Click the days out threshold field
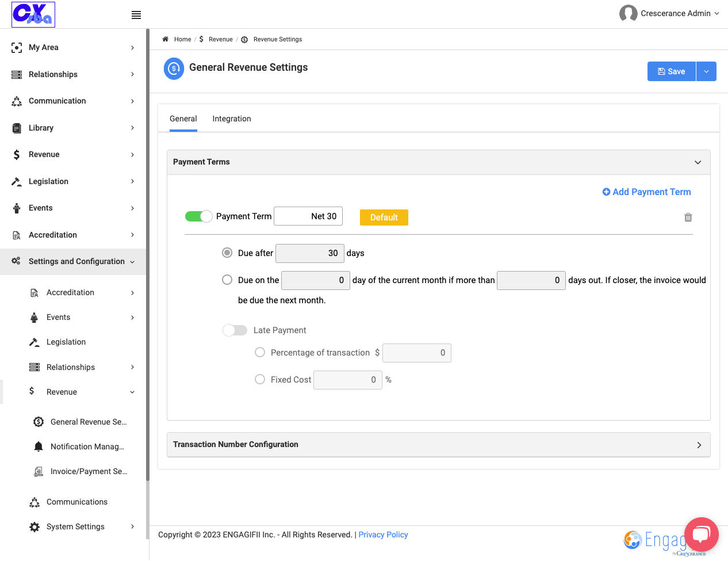728x561 pixels. (x=531, y=280)
